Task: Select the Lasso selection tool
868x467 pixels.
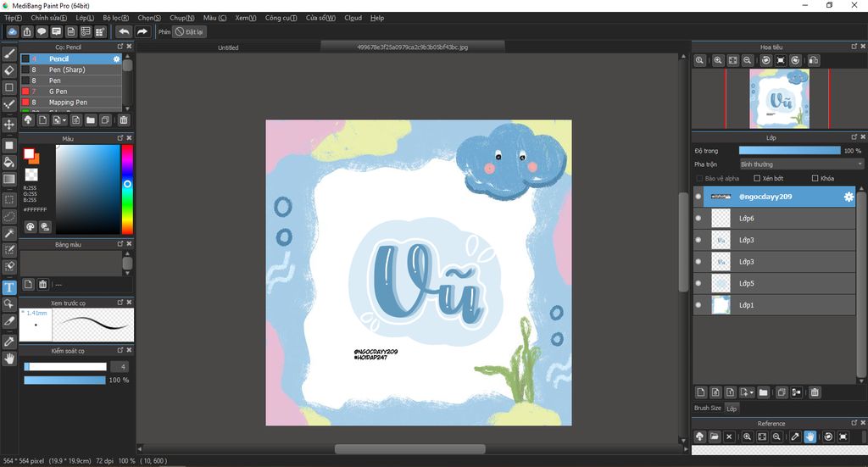Action: 8,216
